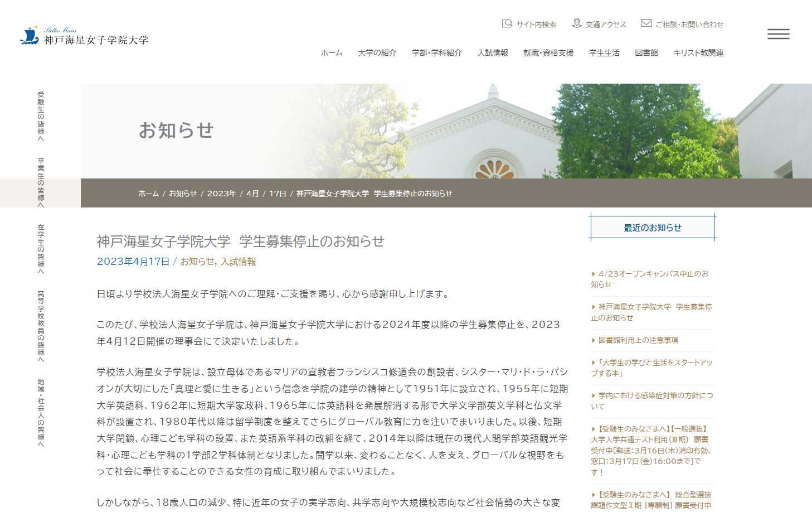Open sidebar 学生募集停止のお知らせ news item
The image size is (812, 512).
pyautogui.click(x=651, y=312)
